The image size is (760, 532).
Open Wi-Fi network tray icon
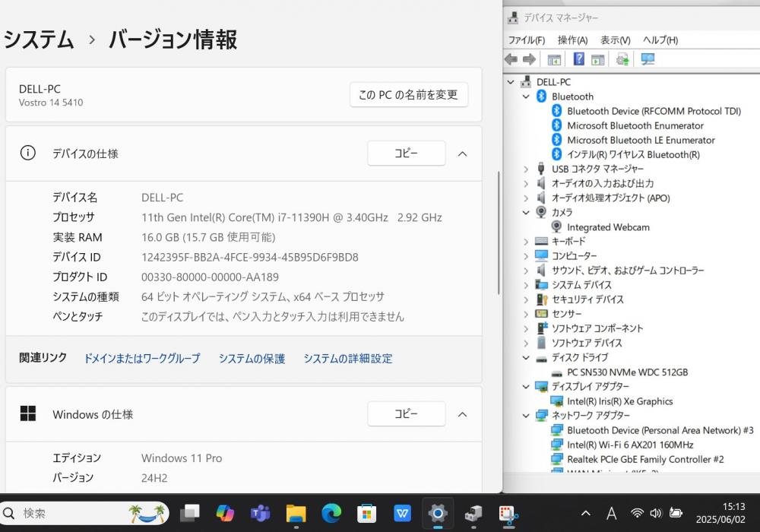coord(637,513)
